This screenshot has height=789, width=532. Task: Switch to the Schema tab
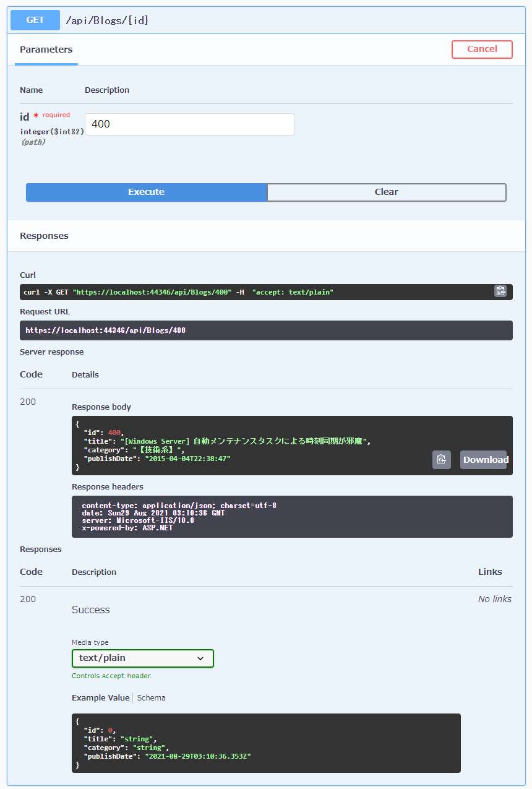coord(152,697)
